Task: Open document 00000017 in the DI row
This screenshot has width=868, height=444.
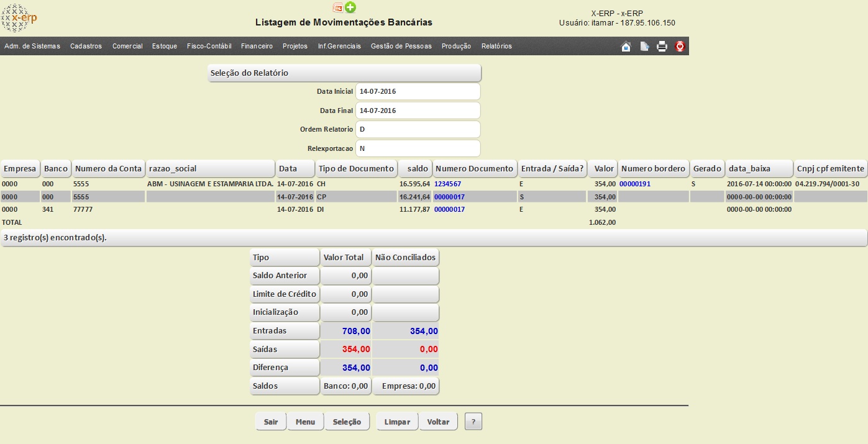Action: [x=449, y=209]
